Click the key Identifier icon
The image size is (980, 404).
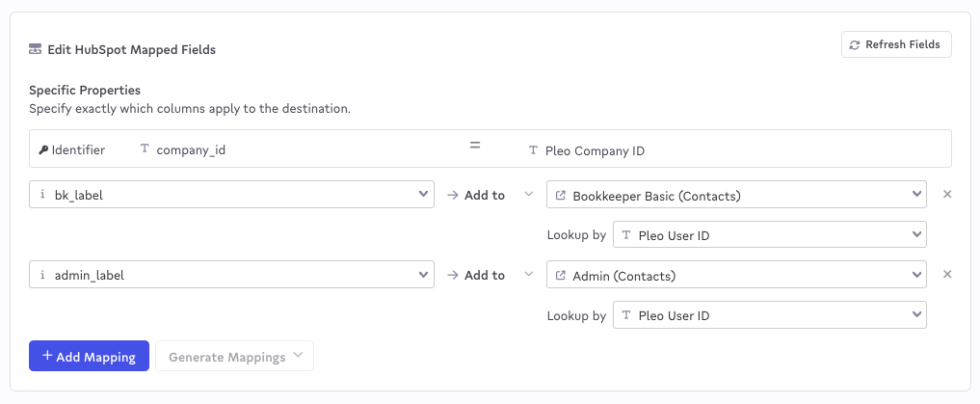click(x=43, y=150)
